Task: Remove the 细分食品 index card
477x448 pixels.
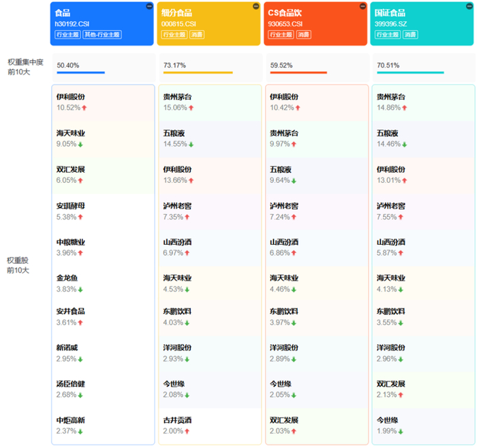Action: pyautogui.click(x=256, y=6)
